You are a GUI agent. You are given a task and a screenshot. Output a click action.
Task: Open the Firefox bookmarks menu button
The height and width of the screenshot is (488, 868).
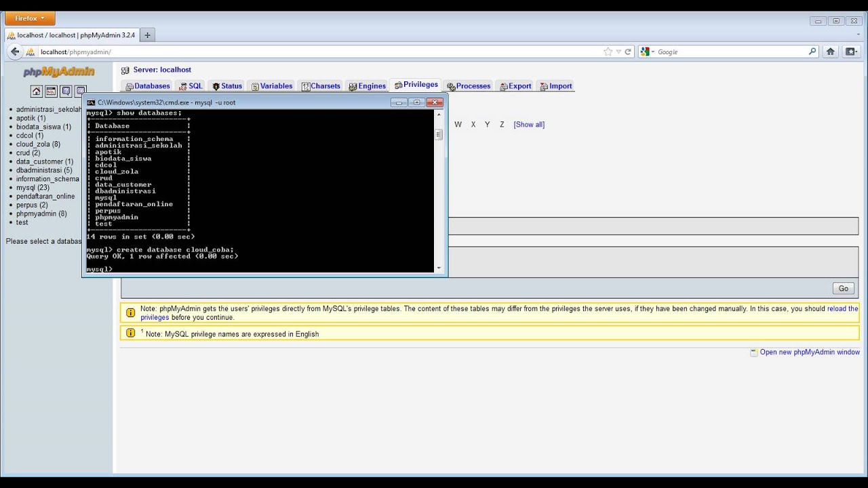click(850, 52)
